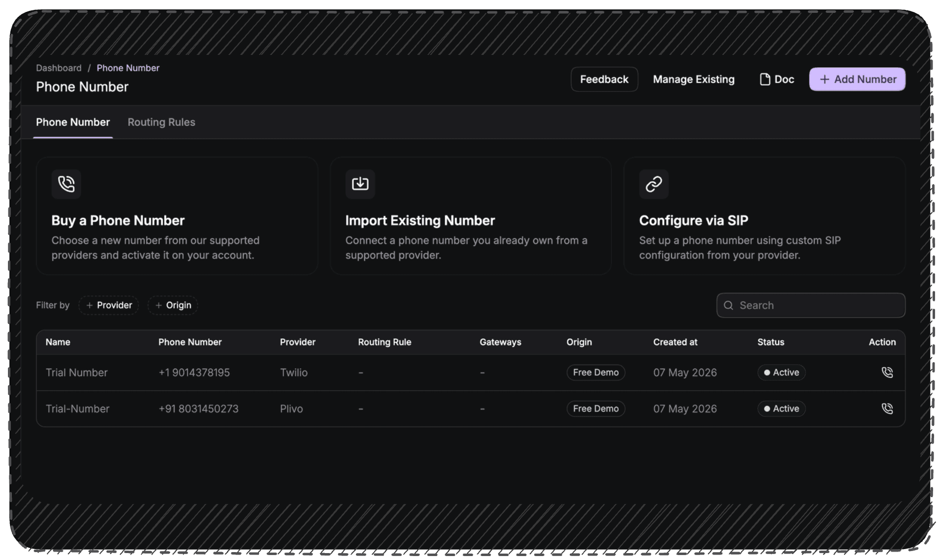Select the Phone Number tab
941x560 pixels.
click(73, 122)
